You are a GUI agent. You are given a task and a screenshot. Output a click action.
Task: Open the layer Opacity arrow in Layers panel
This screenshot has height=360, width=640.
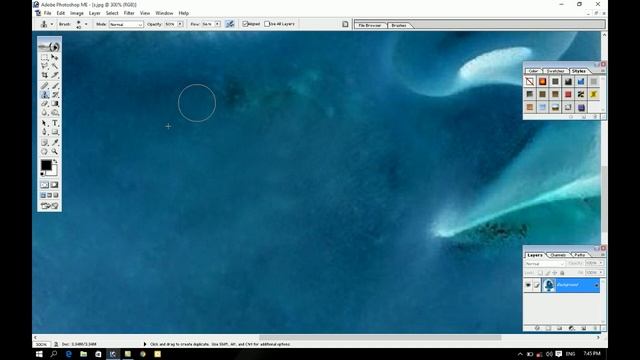[x=601, y=263]
